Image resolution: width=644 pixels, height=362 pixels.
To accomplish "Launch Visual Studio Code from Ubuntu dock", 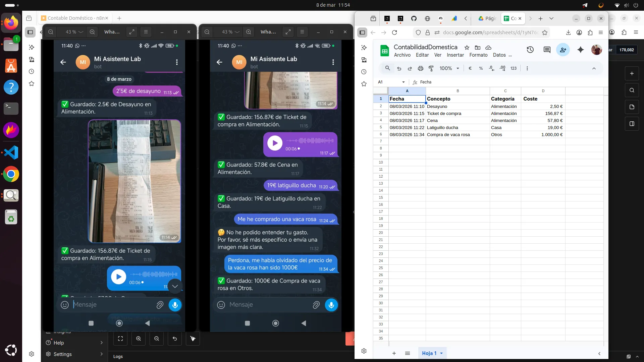I will tap(11, 153).
